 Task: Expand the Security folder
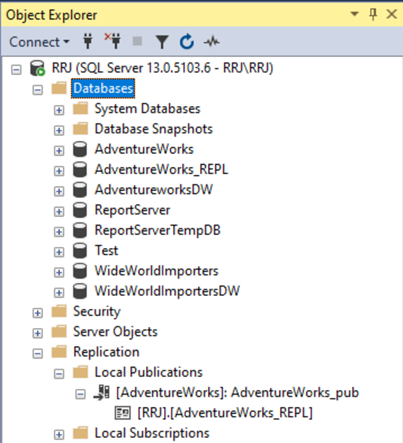pyautogui.click(x=38, y=313)
